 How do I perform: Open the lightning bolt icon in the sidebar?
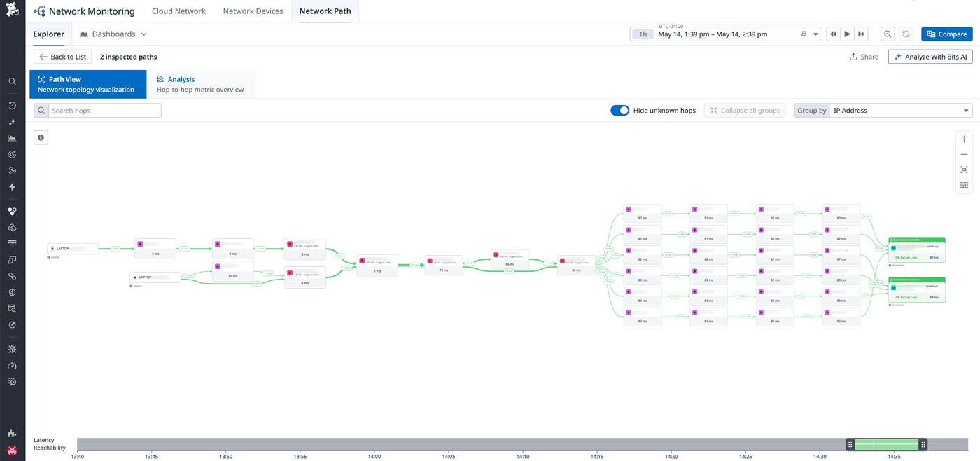tap(12, 187)
